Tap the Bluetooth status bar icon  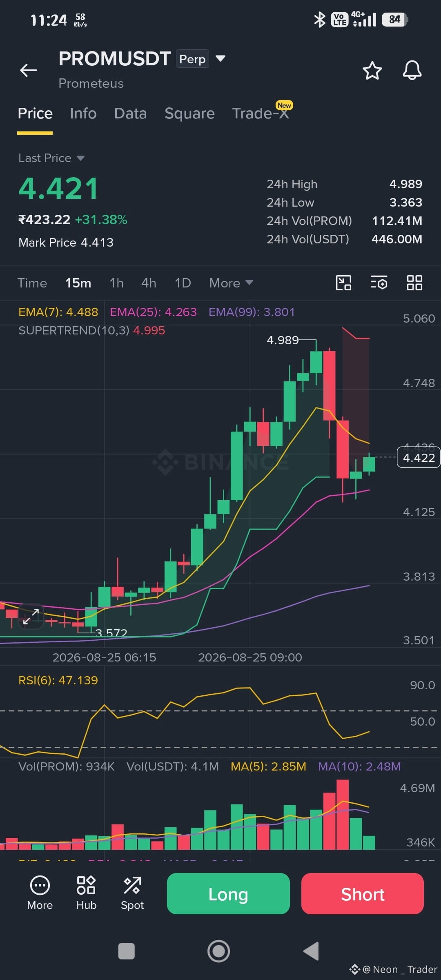click(319, 20)
